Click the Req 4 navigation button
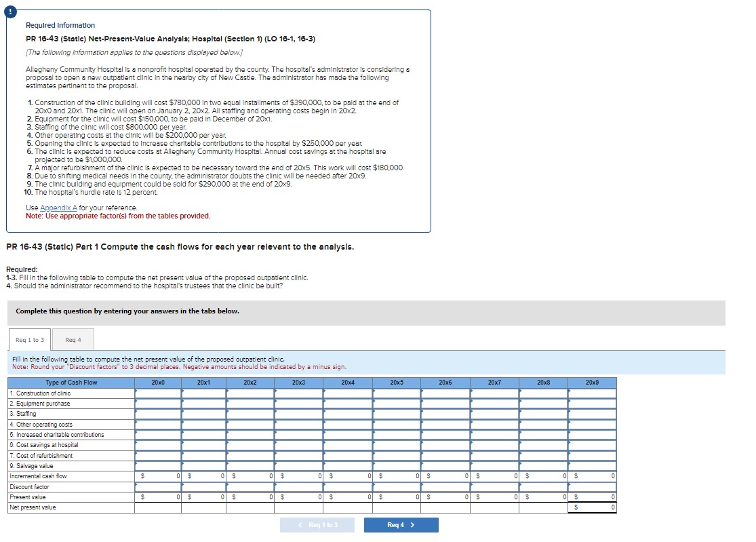 click(x=401, y=524)
